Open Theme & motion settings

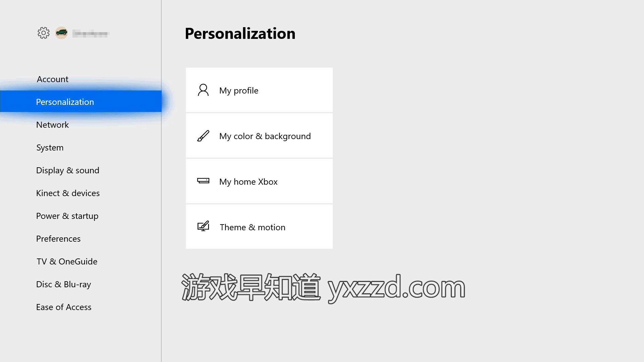(x=259, y=227)
